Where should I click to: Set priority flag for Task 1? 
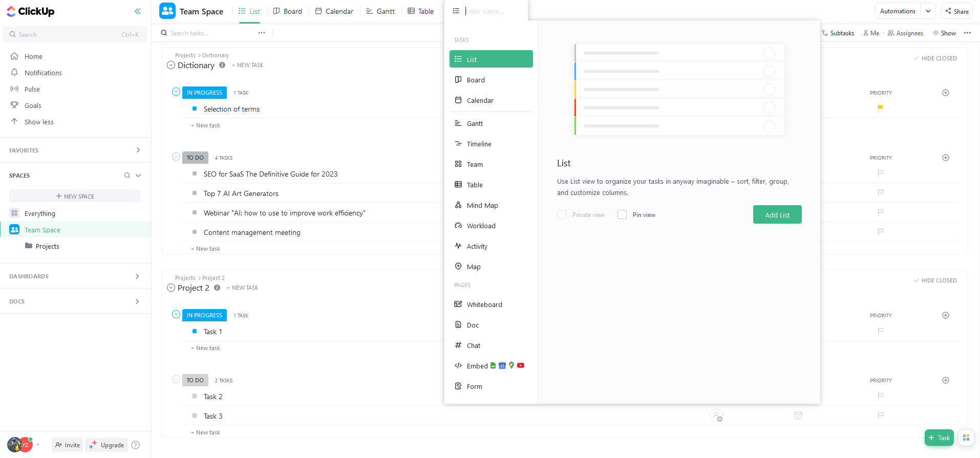[881, 331]
